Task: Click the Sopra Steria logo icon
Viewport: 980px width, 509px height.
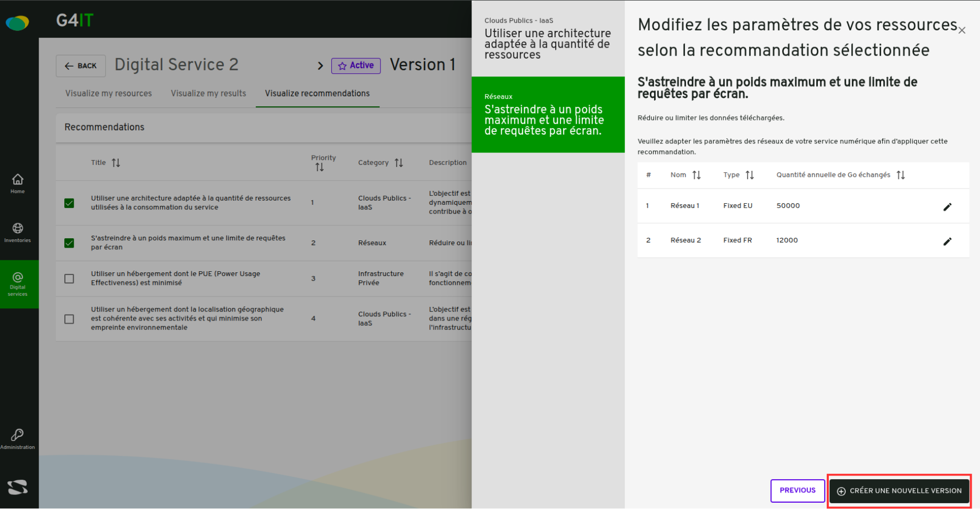Action: click(17, 487)
